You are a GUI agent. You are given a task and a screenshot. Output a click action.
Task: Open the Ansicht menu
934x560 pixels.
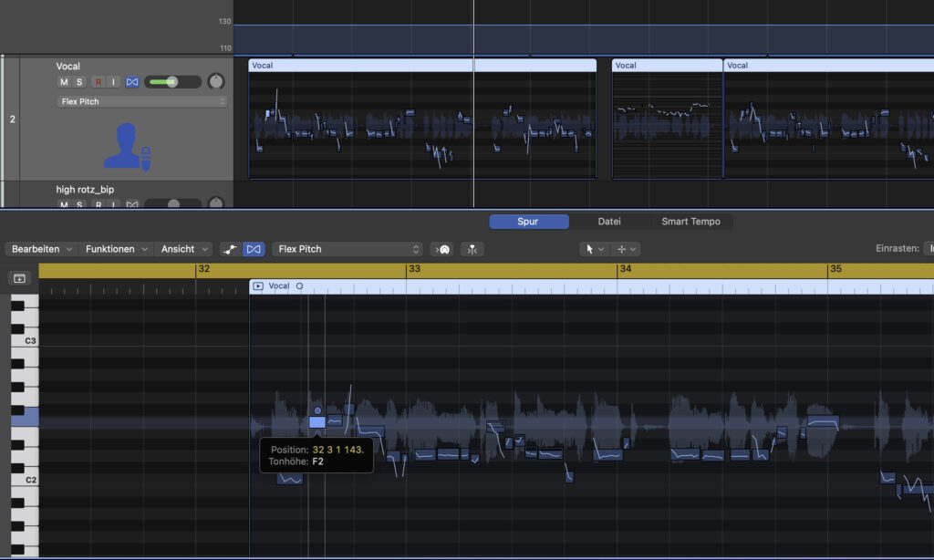point(184,249)
